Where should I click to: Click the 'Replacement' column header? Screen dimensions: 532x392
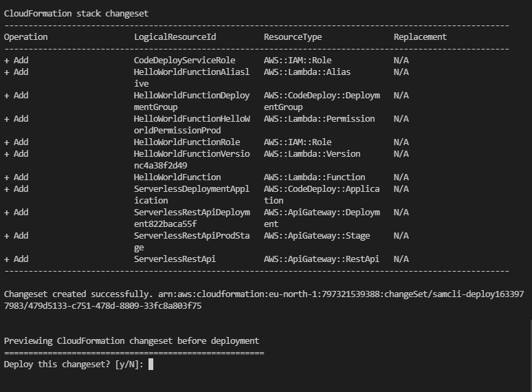[420, 37]
